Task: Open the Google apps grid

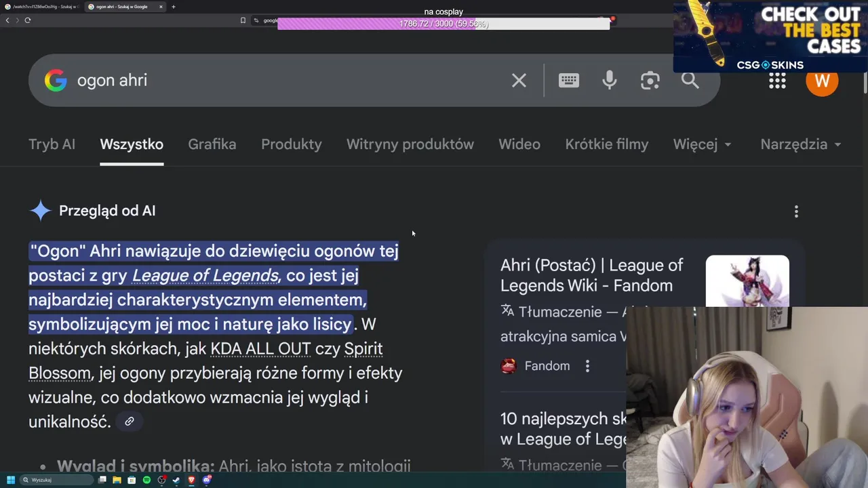Action: tap(777, 81)
